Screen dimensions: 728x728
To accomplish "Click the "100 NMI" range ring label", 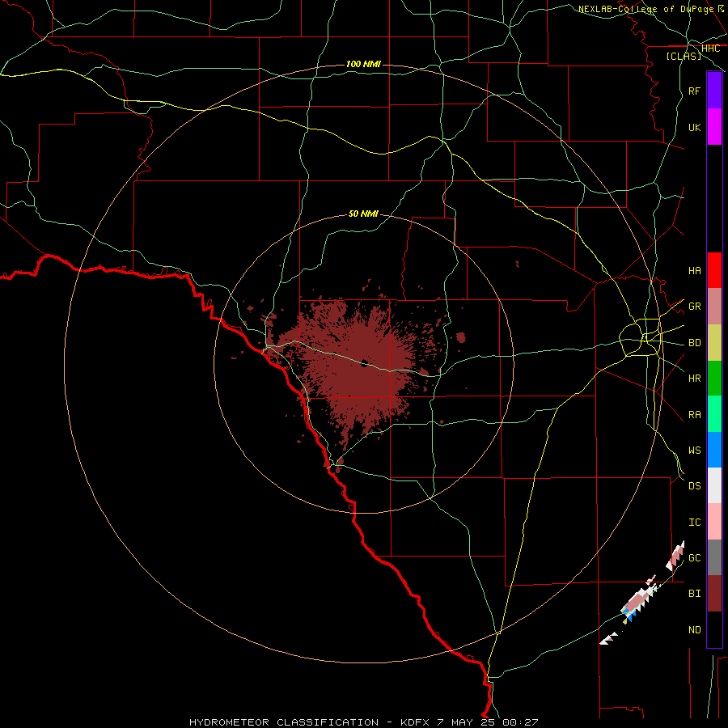I will (x=363, y=64).
